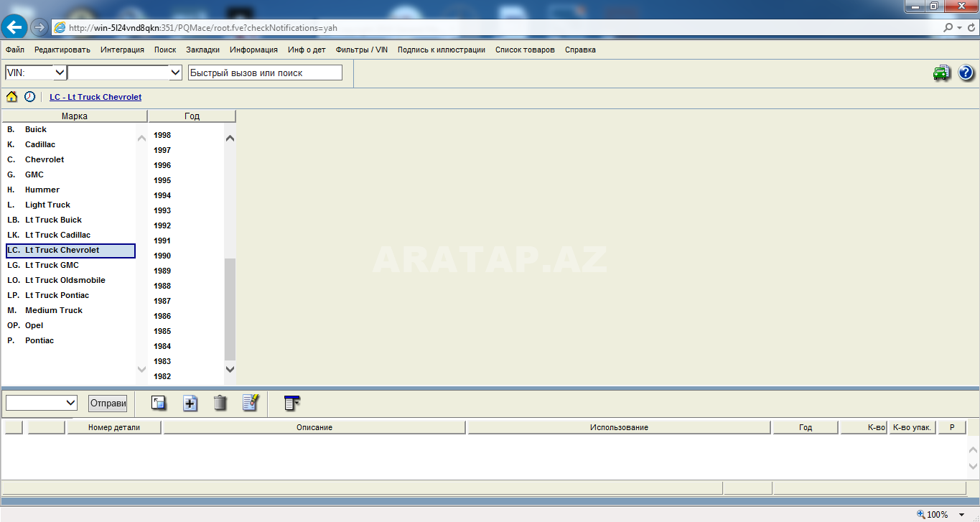Open the Закладки menu
Screen dimensions: 980x522
tap(202, 50)
